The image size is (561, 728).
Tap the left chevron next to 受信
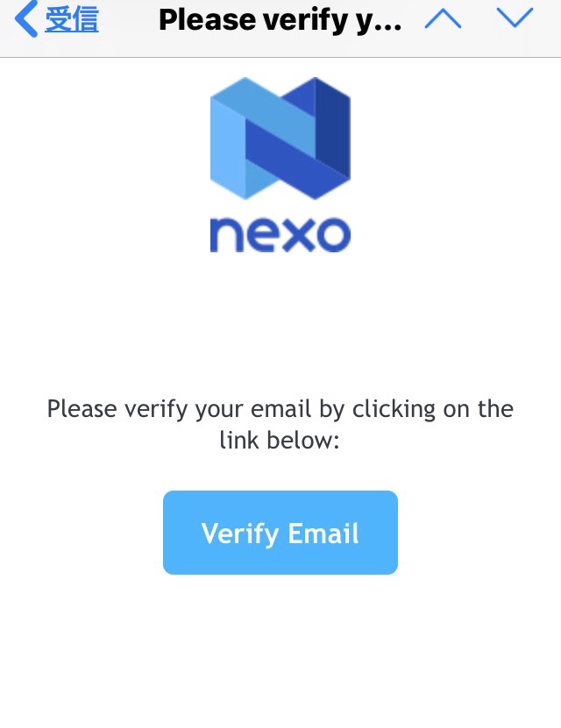(x=26, y=19)
